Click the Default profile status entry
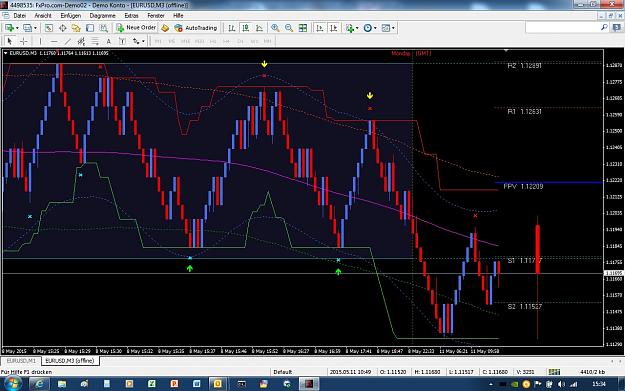625x391 pixels. tap(283, 372)
